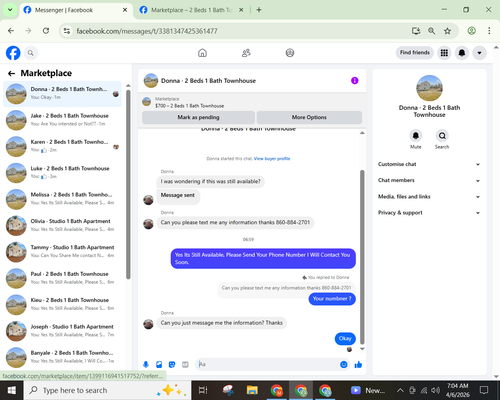Image resolution: width=500 pixels, height=400 pixels.
Task: Click the back arrow next to Marketplace
Action: click(x=11, y=73)
